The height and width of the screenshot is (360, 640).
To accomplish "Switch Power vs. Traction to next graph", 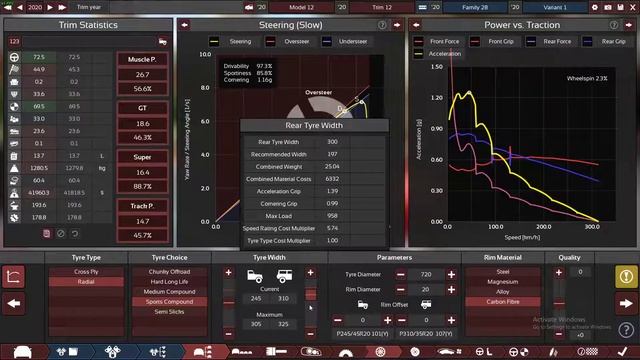I will click(x=629, y=25).
